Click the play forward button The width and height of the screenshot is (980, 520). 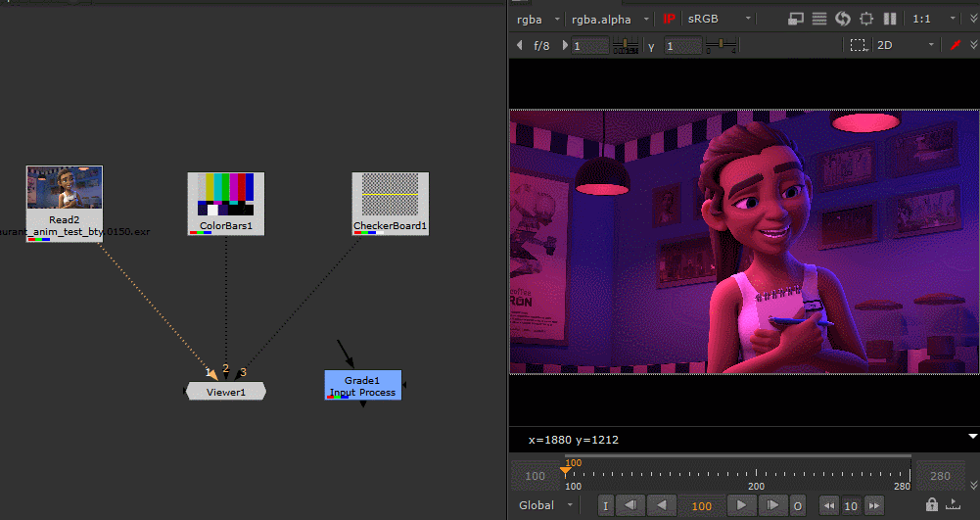(741, 505)
